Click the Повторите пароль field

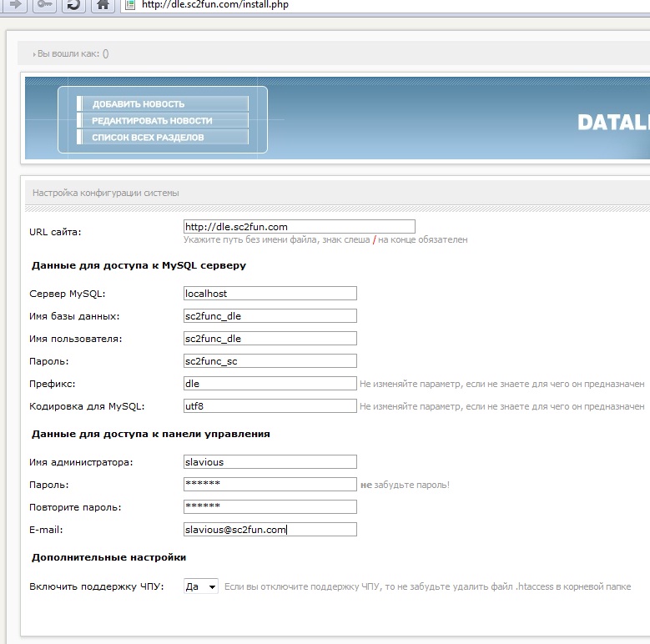click(270, 507)
